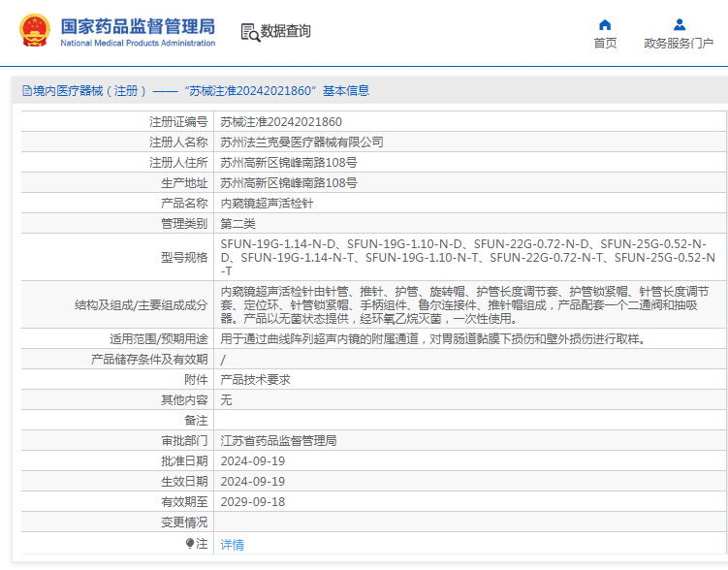Select 生产地址 address value
Screen dimensions: 728x570
(x=289, y=183)
